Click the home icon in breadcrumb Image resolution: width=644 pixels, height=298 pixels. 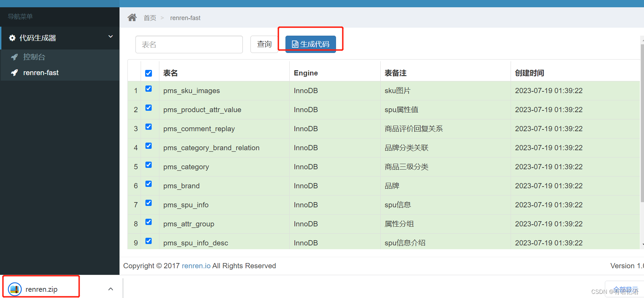132,17
